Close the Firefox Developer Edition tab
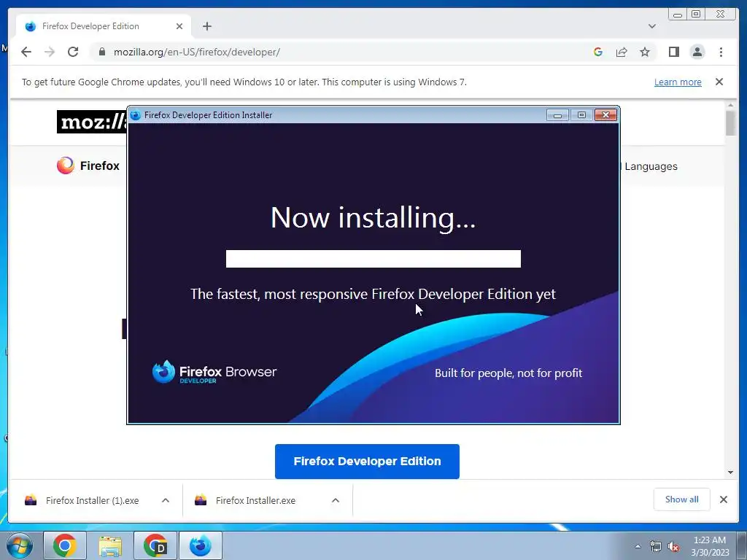The height and width of the screenshot is (560, 747). coord(179,26)
